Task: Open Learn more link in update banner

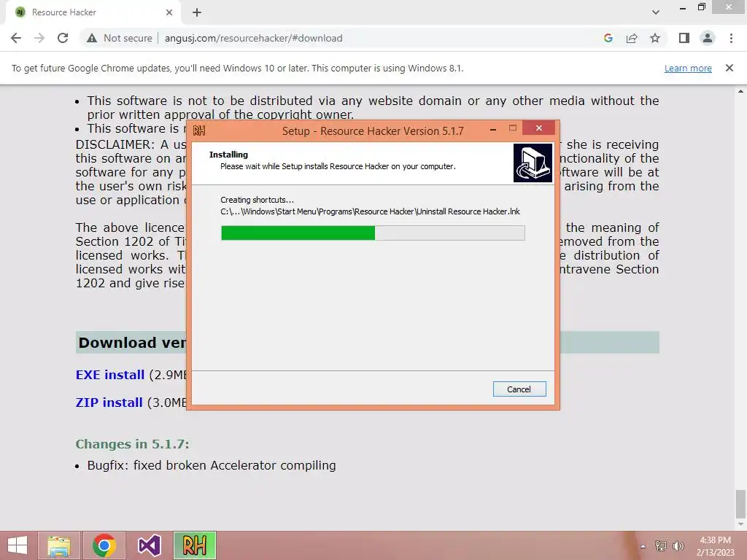Action: 688,68
